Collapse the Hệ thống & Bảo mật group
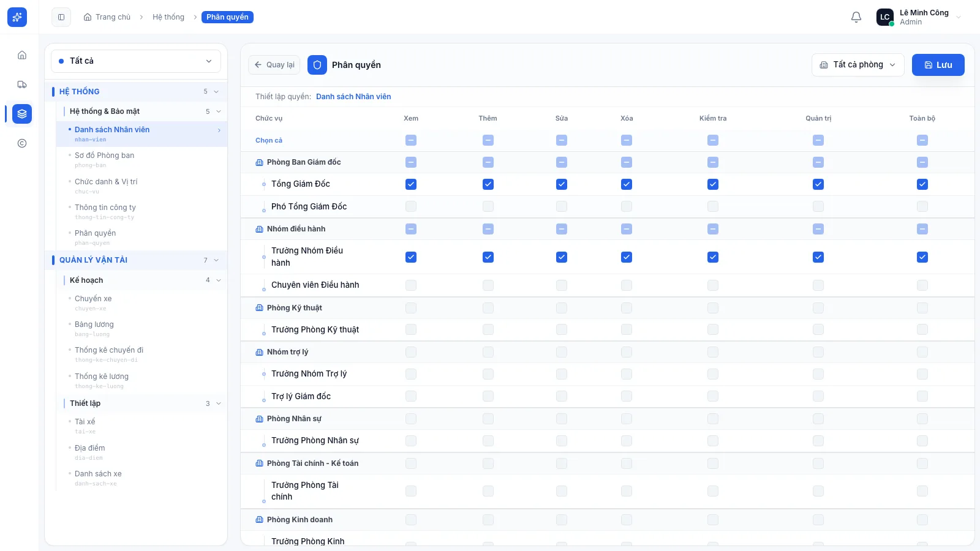This screenshot has height=551, width=980. point(142,111)
